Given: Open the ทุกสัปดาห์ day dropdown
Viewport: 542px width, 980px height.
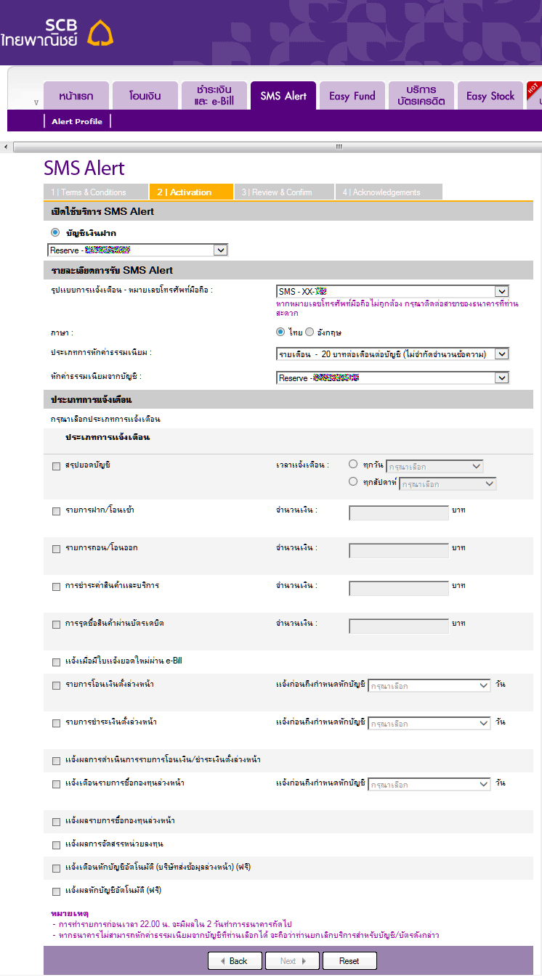Looking at the screenshot, I should click(448, 483).
